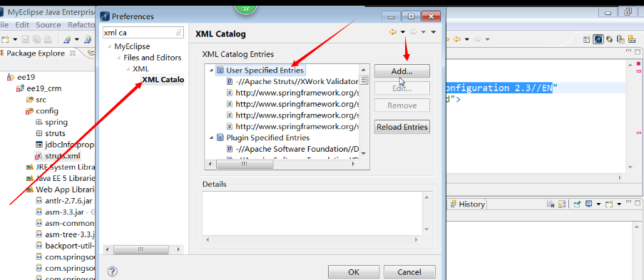Image resolution: width=644 pixels, height=280 pixels.
Task: Click deploy server toolbar icon
Action: pyautogui.click(x=67, y=39)
